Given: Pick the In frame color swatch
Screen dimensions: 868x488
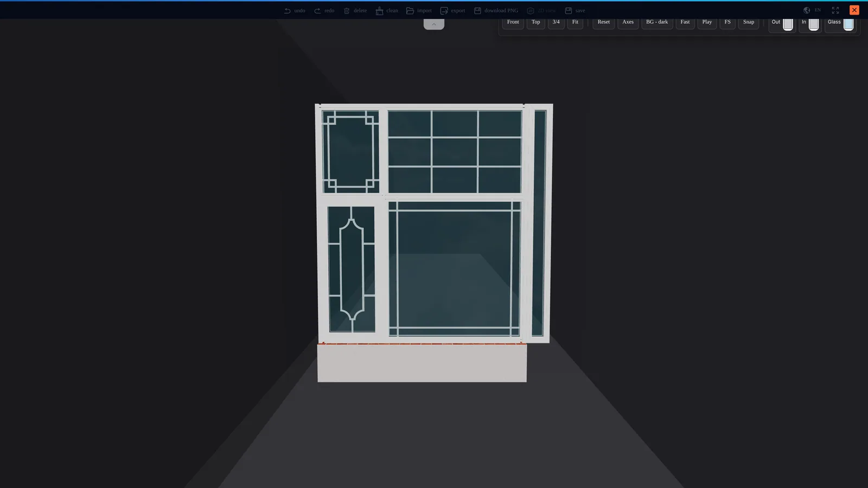Looking at the screenshot, I should 814,24.
